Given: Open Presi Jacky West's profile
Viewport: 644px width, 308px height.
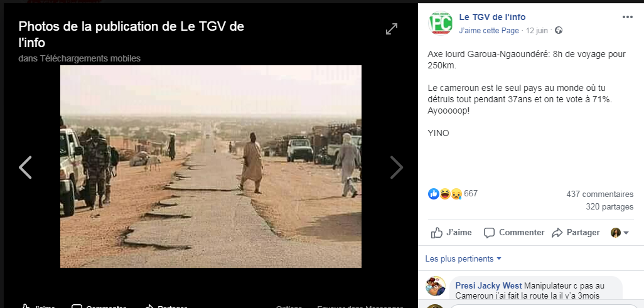Looking at the screenshot, I should click(x=489, y=286).
